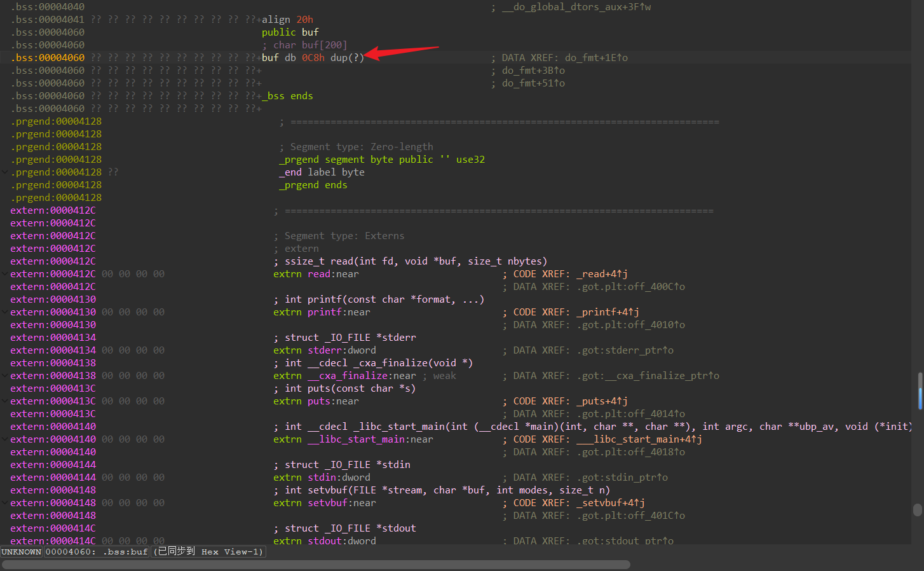Click the 'int setvbuf(FILE *stream...' prototype
Image resolution: width=924 pixels, height=571 pixels.
[442, 490]
